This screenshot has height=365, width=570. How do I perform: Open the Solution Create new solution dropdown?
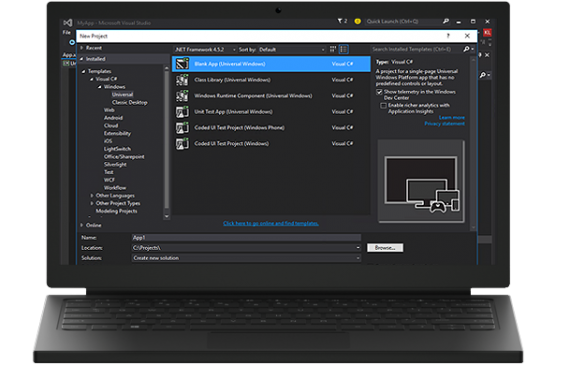358,258
